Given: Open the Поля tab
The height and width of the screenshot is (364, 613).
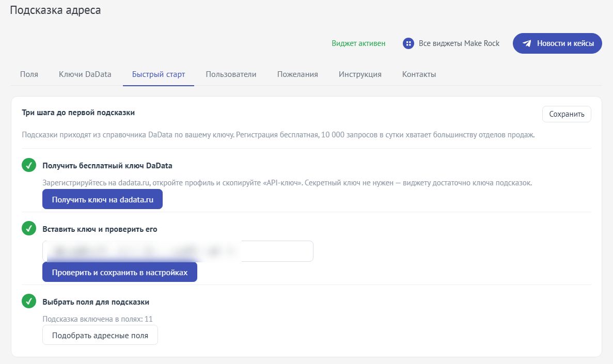Looking at the screenshot, I should [x=29, y=74].
